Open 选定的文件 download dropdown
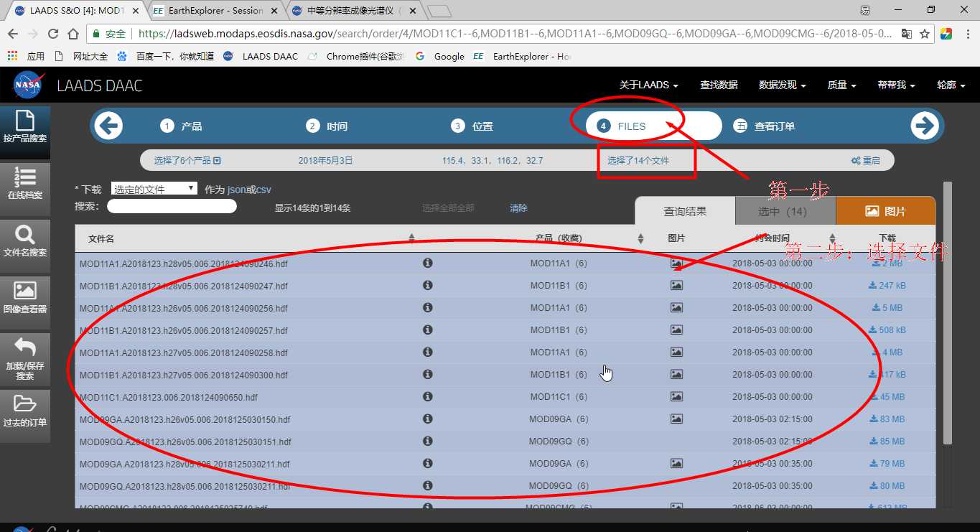Screen dimensions: 980x532 click(x=154, y=189)
